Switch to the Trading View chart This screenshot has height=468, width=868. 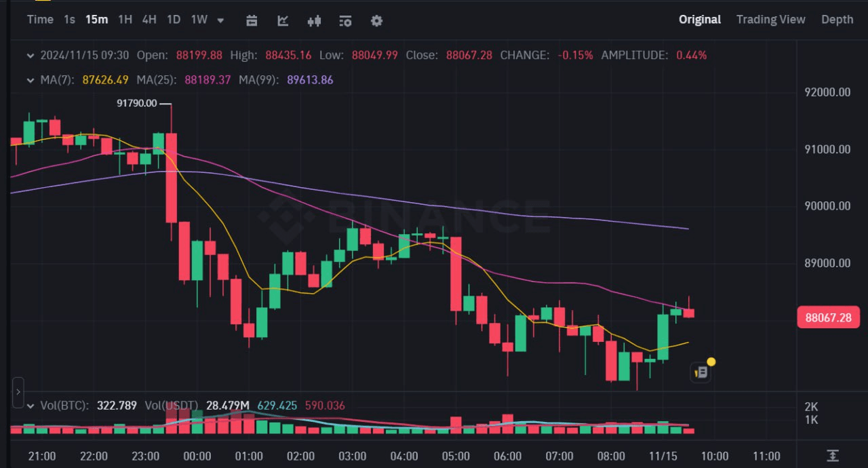(771, 20)
